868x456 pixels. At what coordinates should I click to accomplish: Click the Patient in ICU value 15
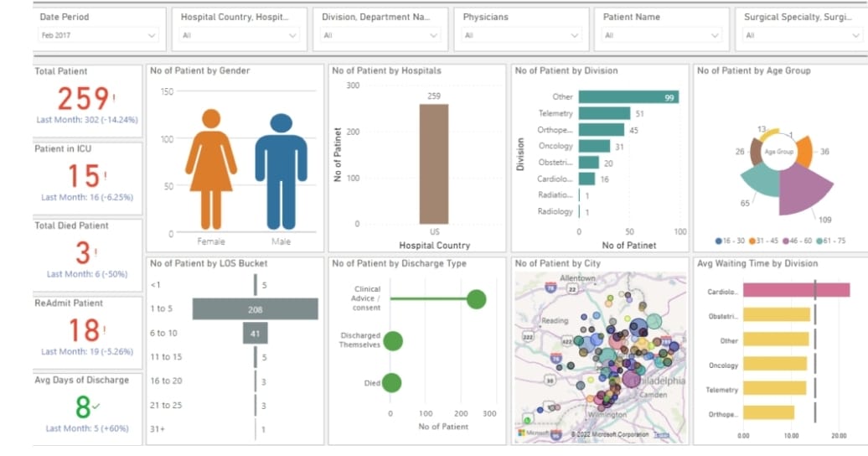84,176
